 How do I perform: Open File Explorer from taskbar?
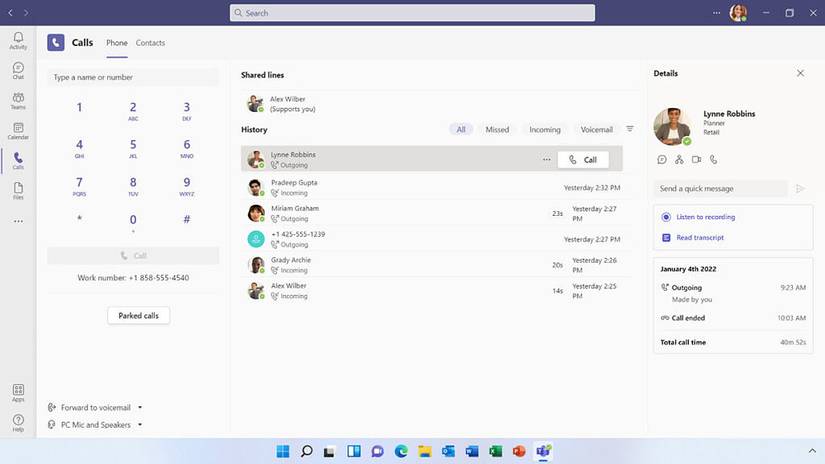(x=425, y=451)
